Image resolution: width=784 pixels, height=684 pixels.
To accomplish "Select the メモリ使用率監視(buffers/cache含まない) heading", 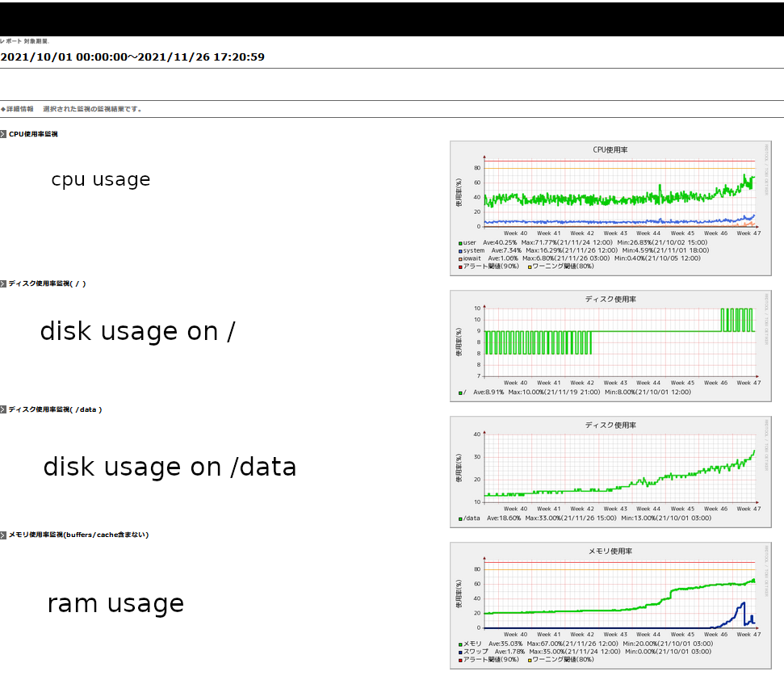I will click(x=78, y=535).
